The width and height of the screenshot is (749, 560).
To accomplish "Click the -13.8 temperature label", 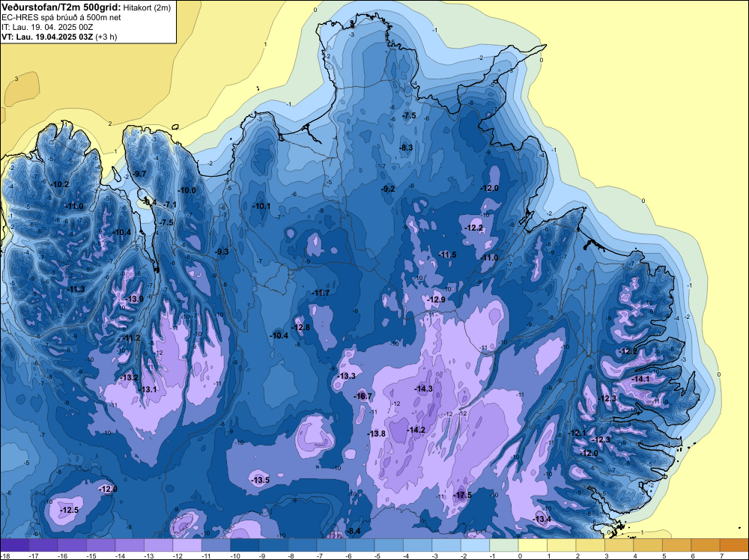I will 377,433.
